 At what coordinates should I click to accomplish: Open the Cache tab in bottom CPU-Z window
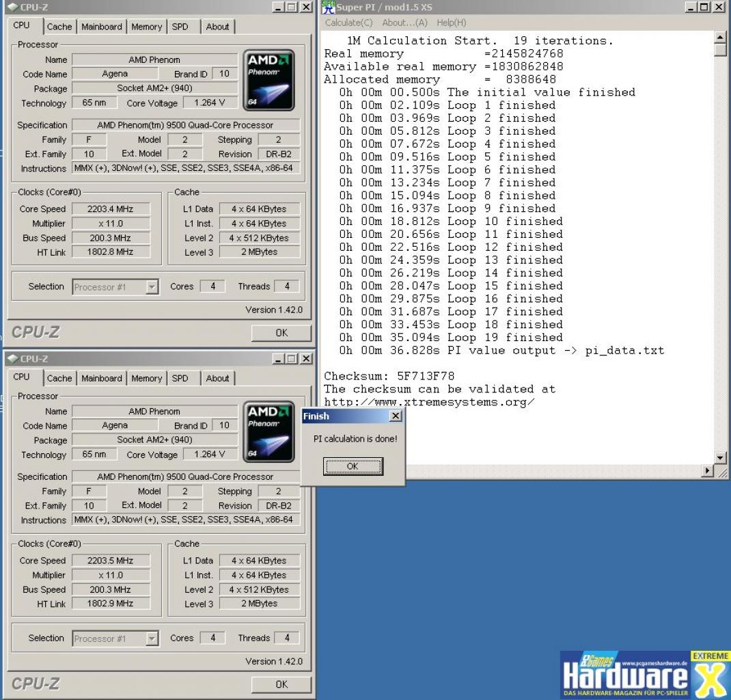[x=59, y=378]
